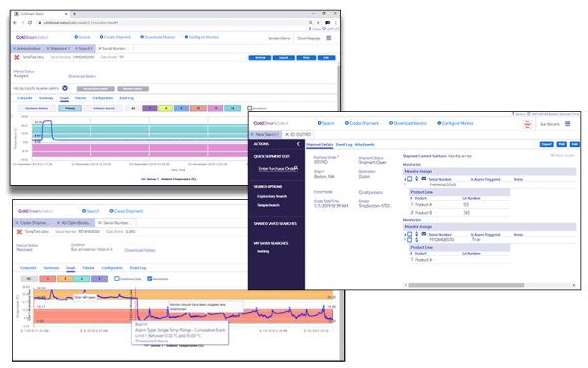Close the ID 01219D tab with its X
Image resolution: width=588 pixels, height=368 pixels.
[287, 134]
